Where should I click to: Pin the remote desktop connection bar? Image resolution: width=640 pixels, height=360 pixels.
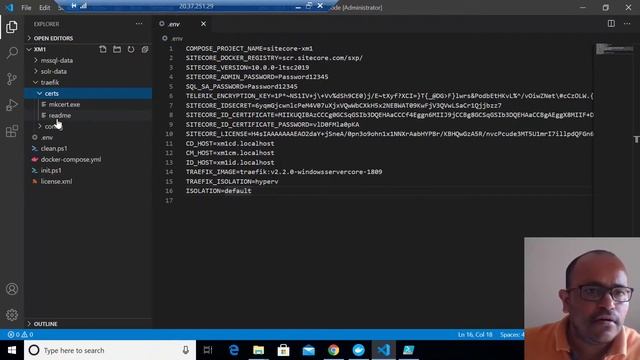click(x=74, y=6)
